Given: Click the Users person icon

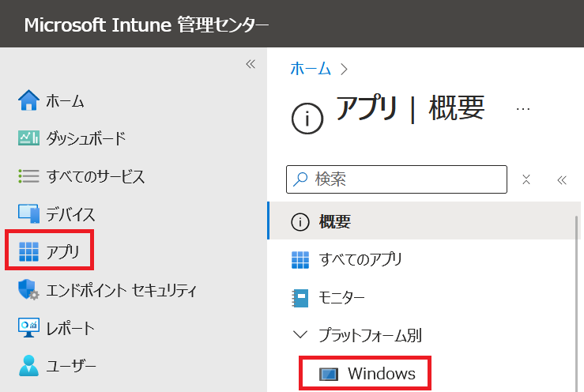Looking at the screenshot, I should click(28, 366).
